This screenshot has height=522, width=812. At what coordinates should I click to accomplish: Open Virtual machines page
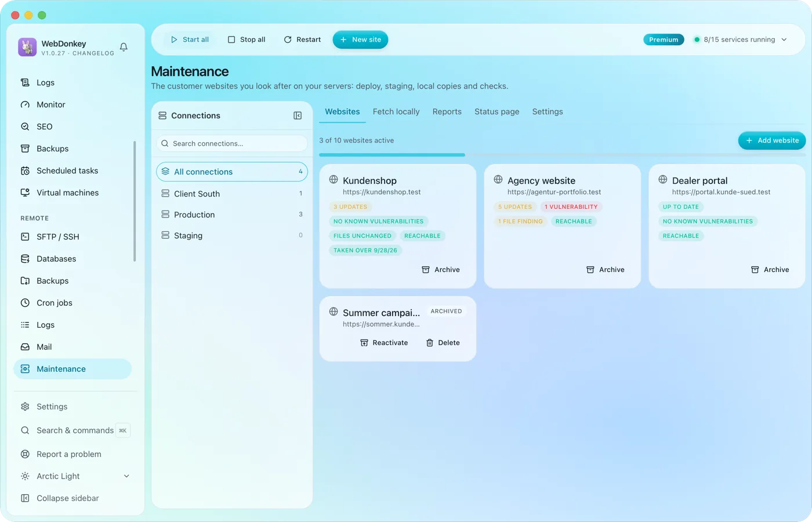point(72,193)
